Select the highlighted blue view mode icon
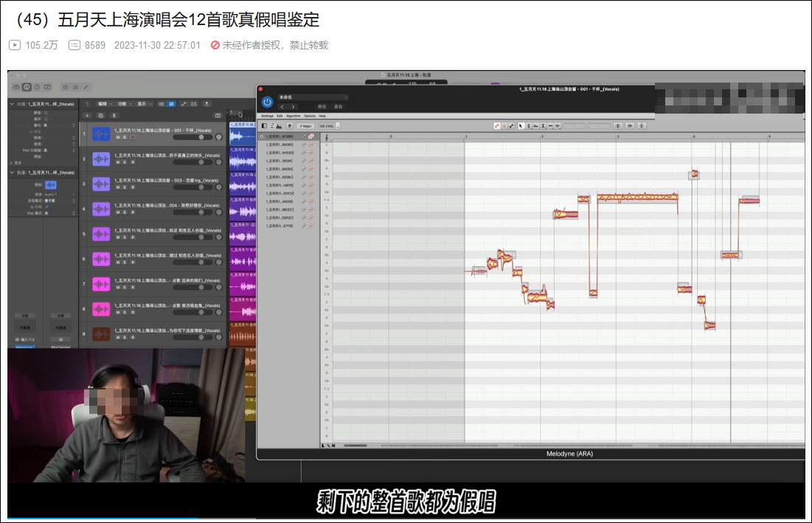The width and height of the screenshot is (812, 523). [171, 104]
